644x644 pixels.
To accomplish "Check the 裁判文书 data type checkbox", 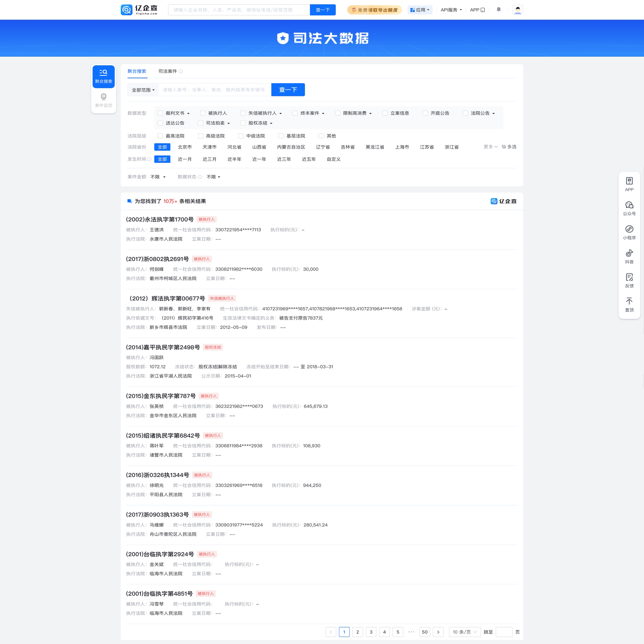I will pos(160,113).
